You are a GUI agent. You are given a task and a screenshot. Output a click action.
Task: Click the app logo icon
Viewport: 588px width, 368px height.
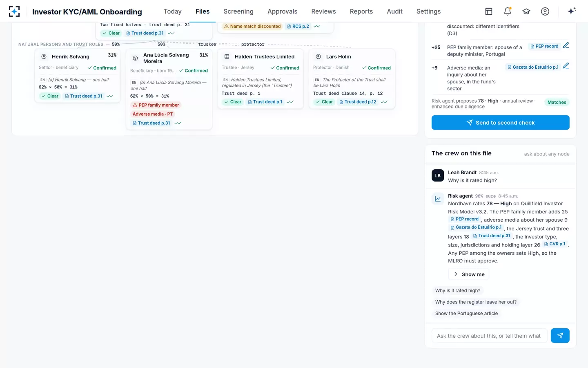click(x=14, y=11)
